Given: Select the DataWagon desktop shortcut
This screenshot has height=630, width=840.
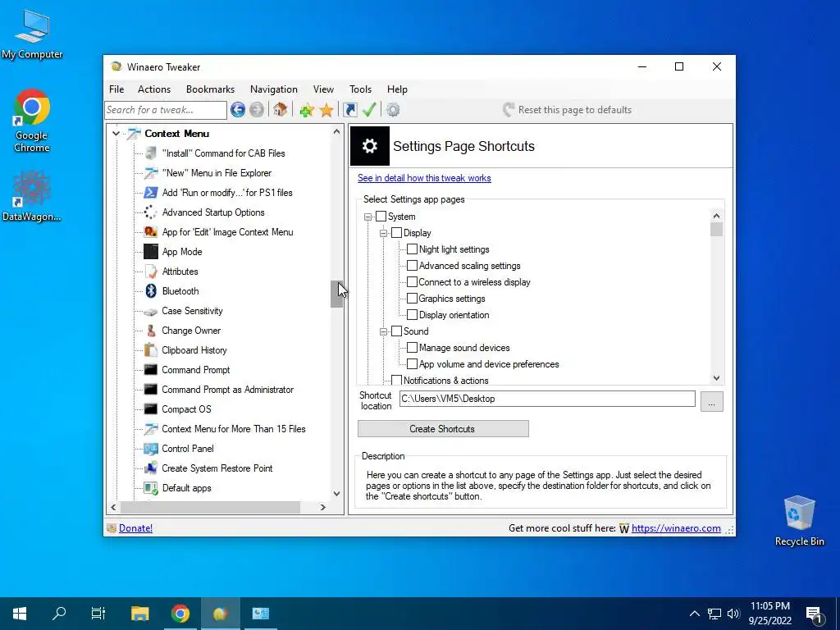Looking at the screenshot, I should click(32, 195).
